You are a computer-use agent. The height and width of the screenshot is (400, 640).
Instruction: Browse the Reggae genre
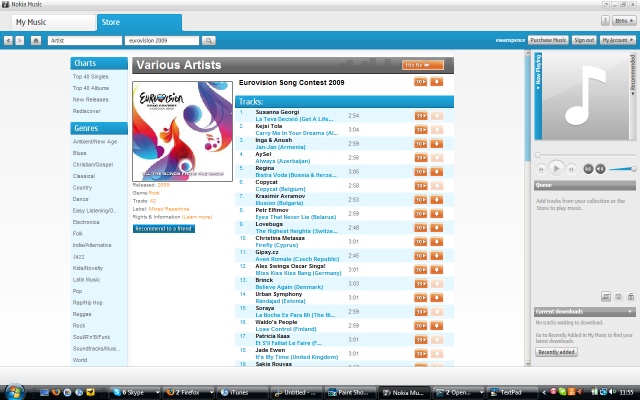pos(82,314)
